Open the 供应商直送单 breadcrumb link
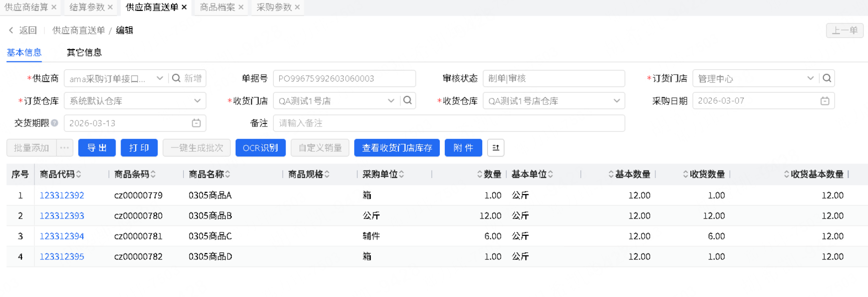Screen dimensions: 868x297 (x=79, y=30)
